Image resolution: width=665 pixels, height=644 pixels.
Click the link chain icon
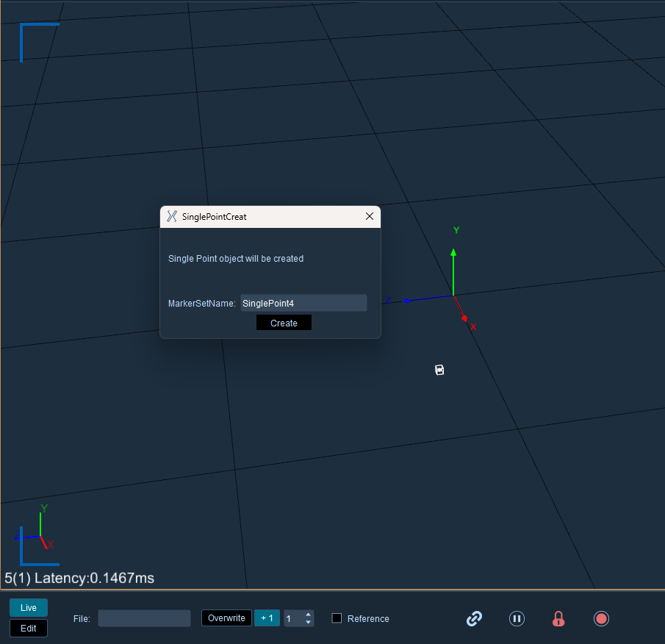click(474, 618)
